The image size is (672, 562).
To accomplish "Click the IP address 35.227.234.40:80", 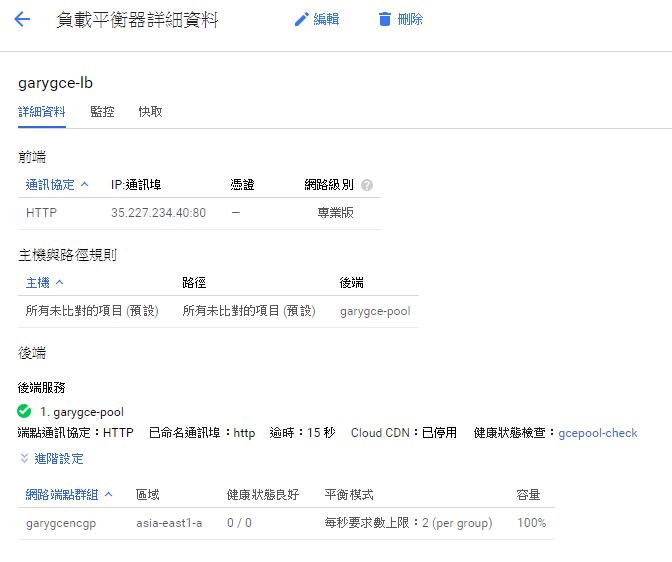I will coord(159,213).
